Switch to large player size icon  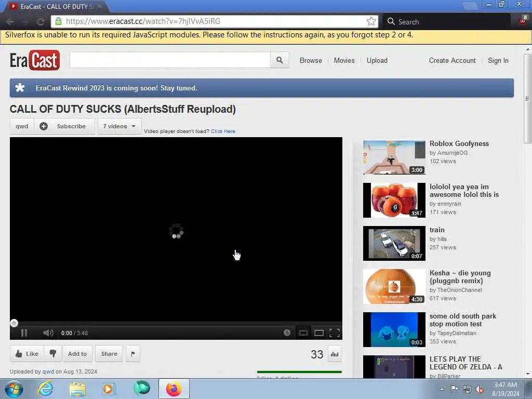(x=319, y=333)
